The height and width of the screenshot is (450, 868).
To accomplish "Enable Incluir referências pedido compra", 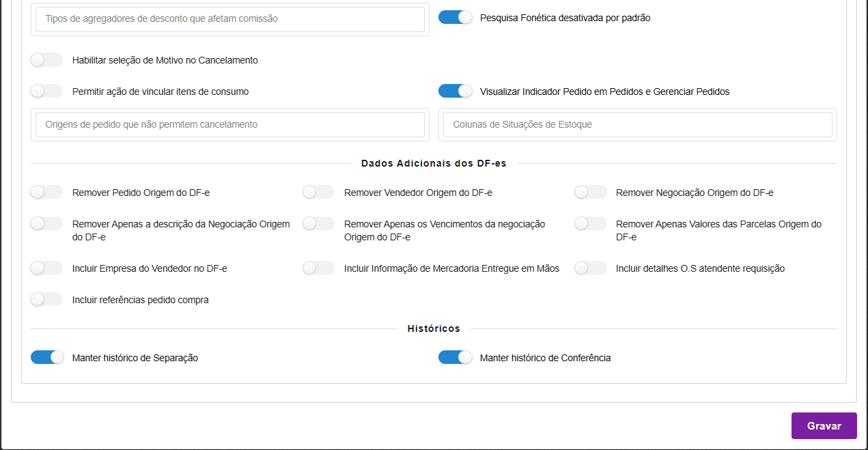I will (46, 299).
